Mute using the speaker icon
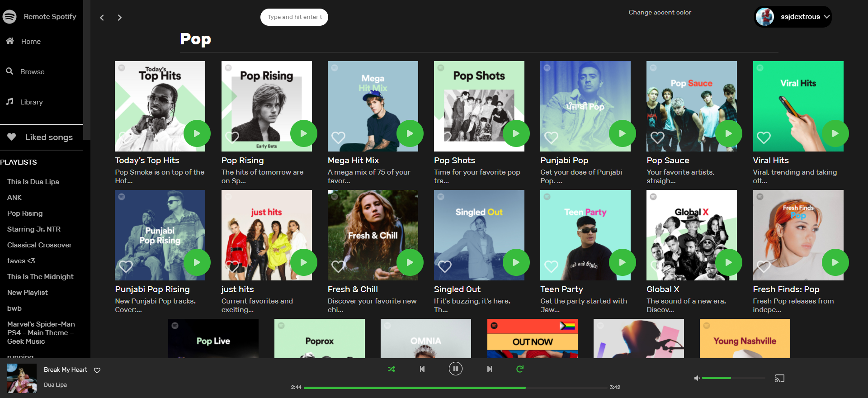This screenshot has width=868, height=398. 697,378
